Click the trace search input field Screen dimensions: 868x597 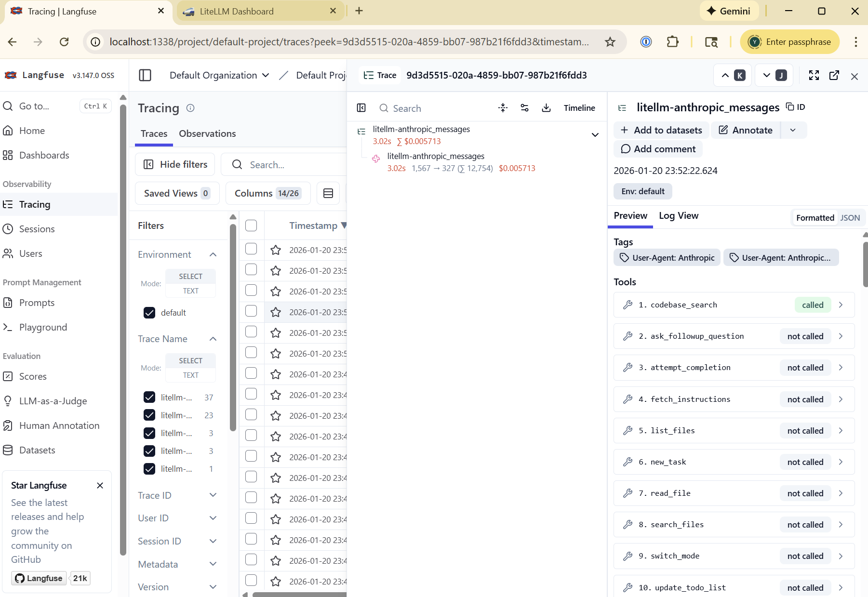(x=434, y=108)
